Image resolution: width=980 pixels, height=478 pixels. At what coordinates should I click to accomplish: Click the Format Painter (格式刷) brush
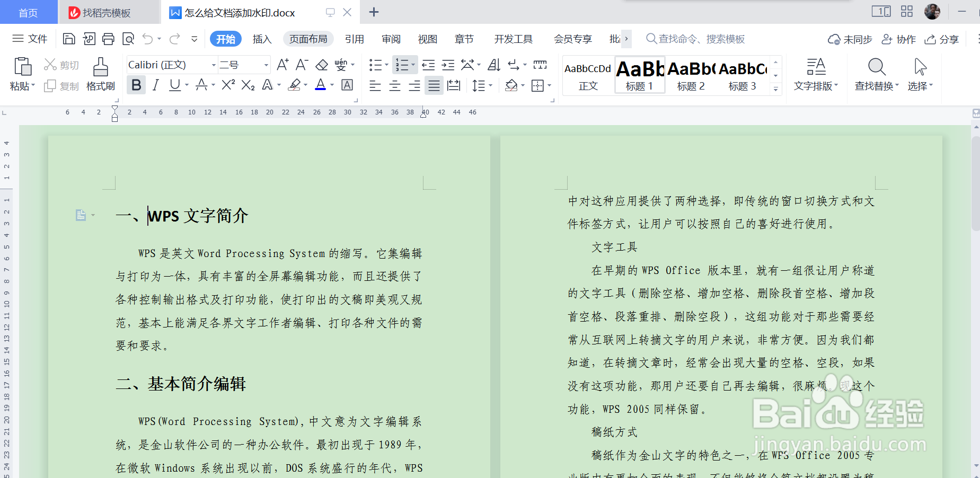(101, 74)
